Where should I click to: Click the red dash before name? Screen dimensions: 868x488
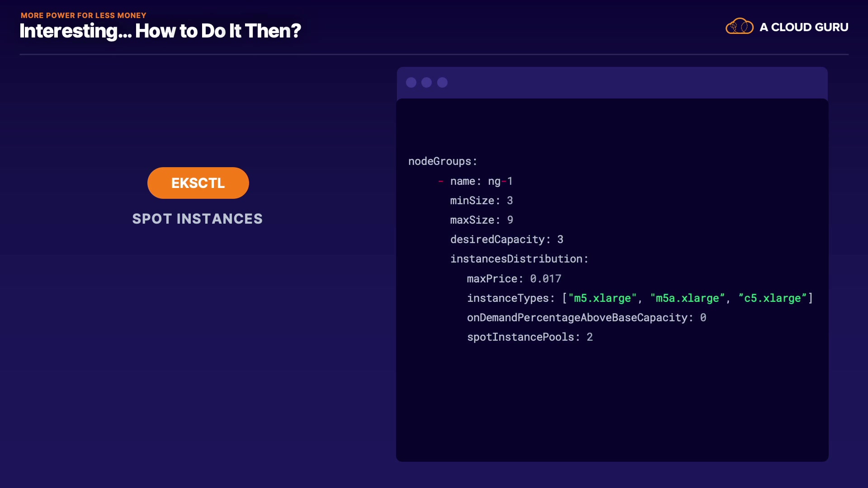point(440,181)
